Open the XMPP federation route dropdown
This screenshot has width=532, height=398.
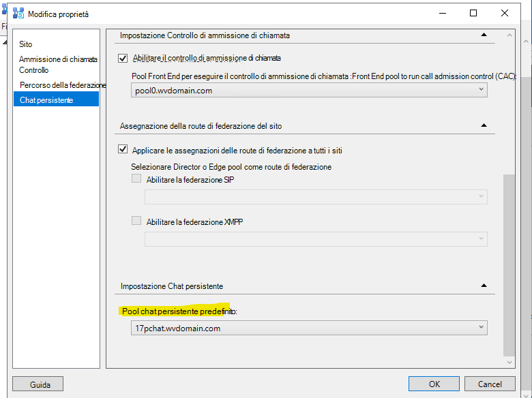click(x=316, y=239)
